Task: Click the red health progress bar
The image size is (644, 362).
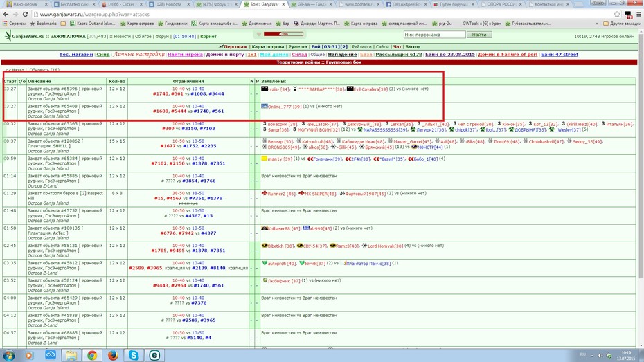Action: point(283,34)
